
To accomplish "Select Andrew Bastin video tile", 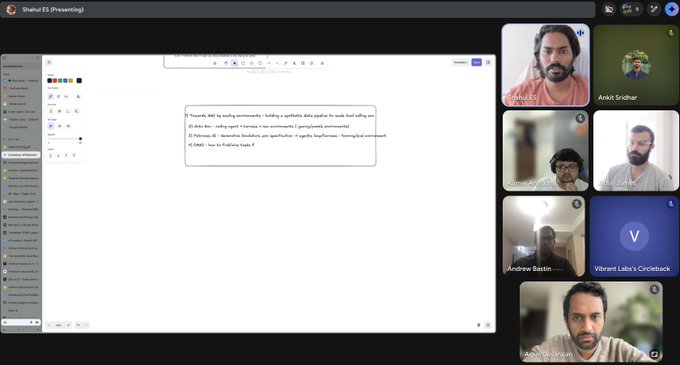I will point(544,236).
